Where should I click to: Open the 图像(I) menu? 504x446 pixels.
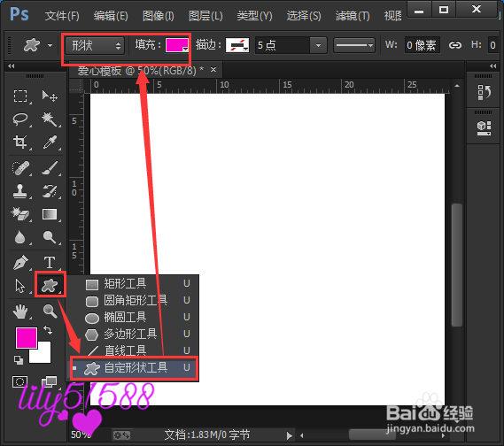tap(159, 15)
